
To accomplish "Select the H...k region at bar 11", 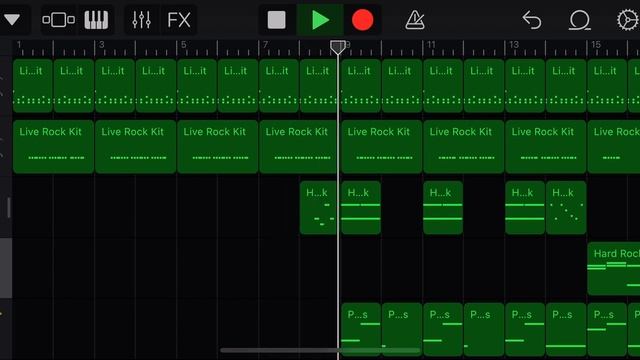I will pyautogui.click(x=443, y=207).
